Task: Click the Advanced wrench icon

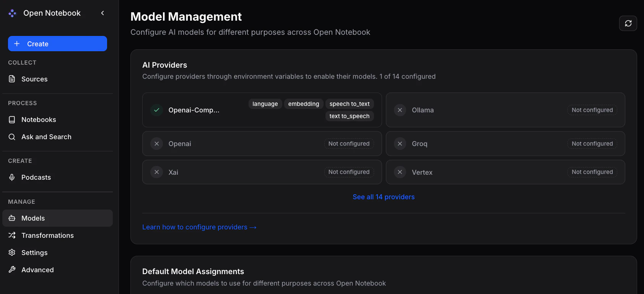Action: click(x=12, y=270)
